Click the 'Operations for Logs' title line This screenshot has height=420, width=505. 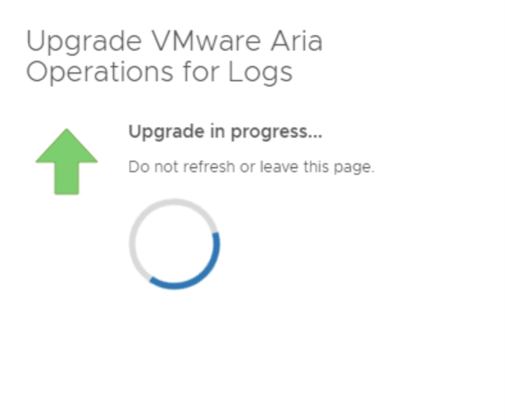tap(160, 72)
